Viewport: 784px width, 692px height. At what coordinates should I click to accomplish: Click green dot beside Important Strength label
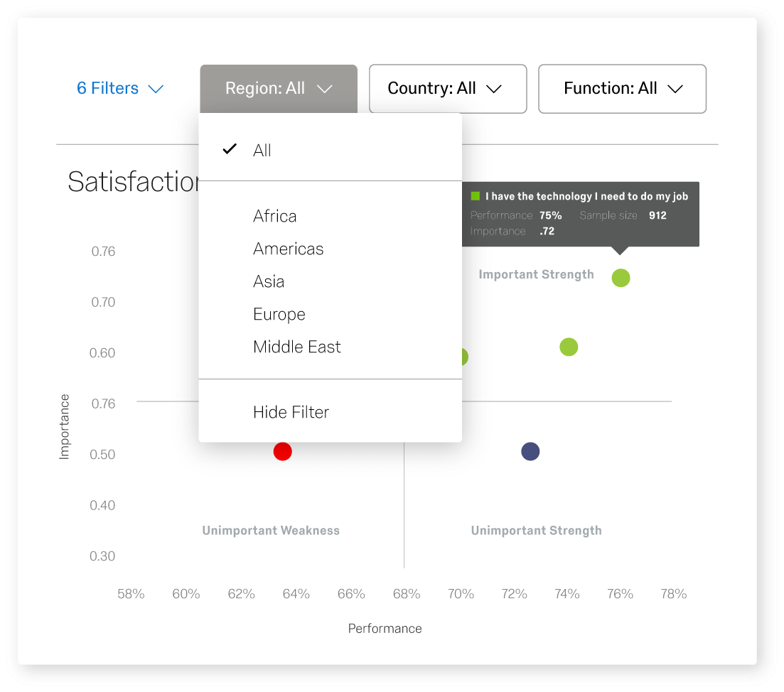click(x=621, y=278)
